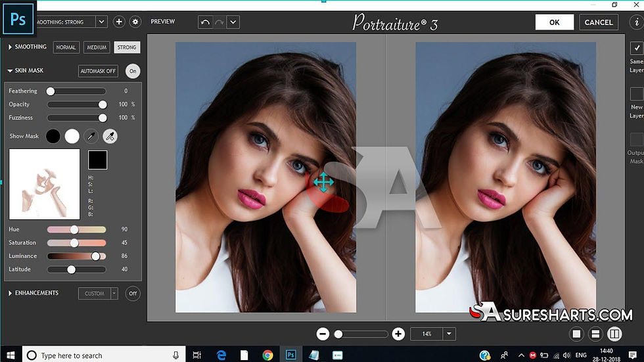Enable the Output Mask checkbox
The image size is (644, 362).
tap(637, 139)
